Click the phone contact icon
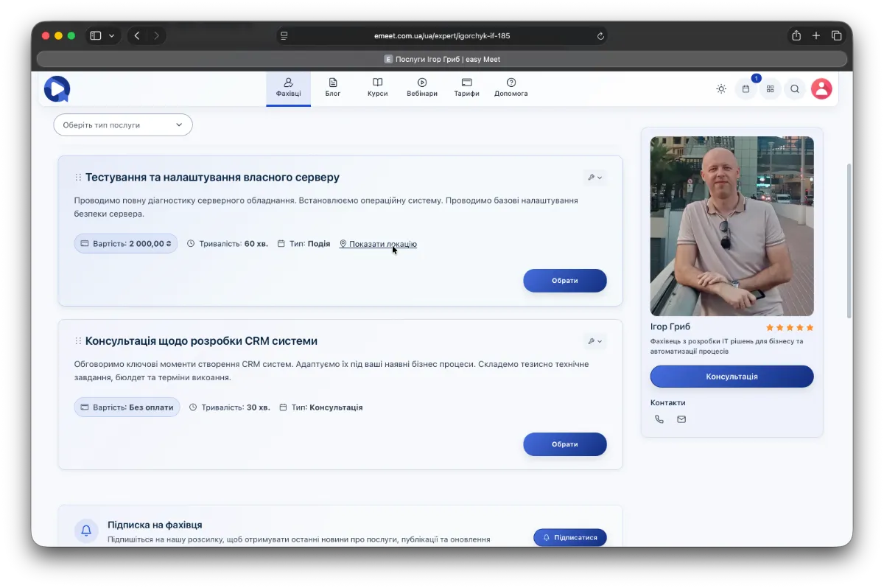884x588 pixels. [659, 419]
